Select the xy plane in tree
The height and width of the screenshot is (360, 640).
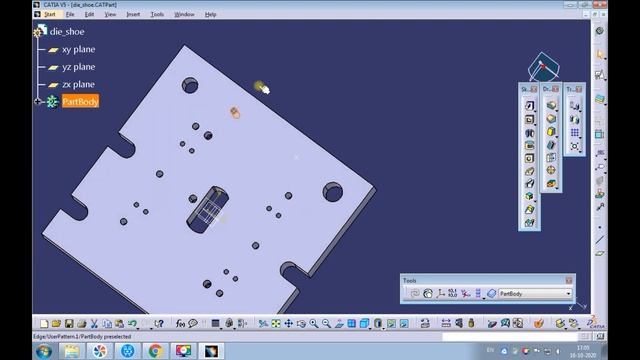pyautogui.click(x=78, y=49)
